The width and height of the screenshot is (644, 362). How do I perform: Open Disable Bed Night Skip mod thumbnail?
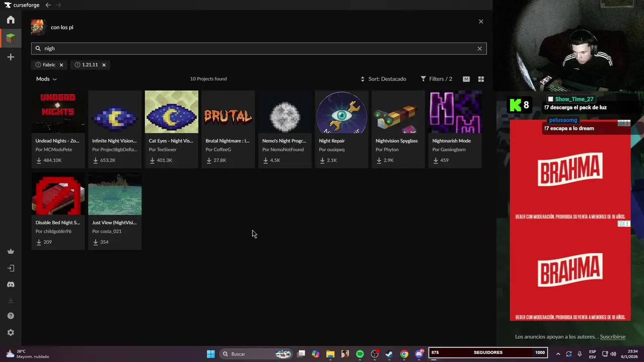[58, 194]
